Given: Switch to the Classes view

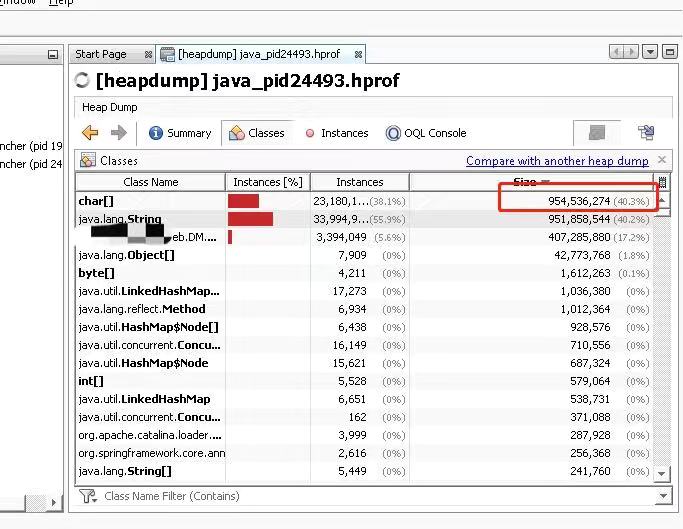Looking at the screenshot, I should (257, 133).
